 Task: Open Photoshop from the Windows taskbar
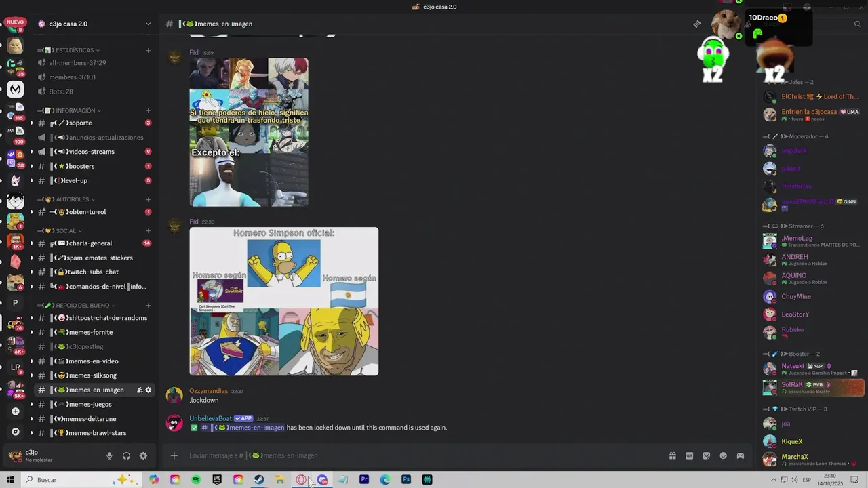pos(406,479)
